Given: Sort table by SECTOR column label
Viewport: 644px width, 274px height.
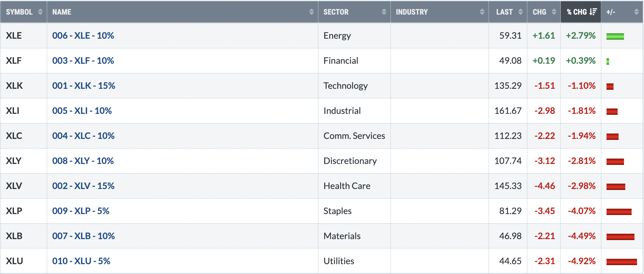Looking at the screenshot, I should tap(336, 12).
